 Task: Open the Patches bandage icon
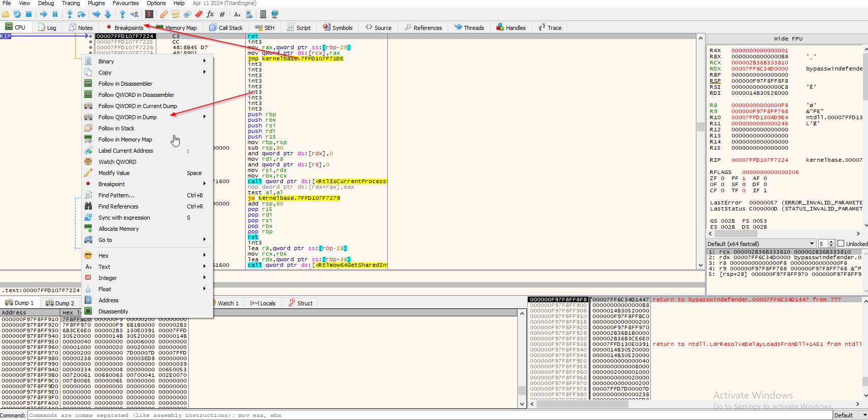coord(163,14)
